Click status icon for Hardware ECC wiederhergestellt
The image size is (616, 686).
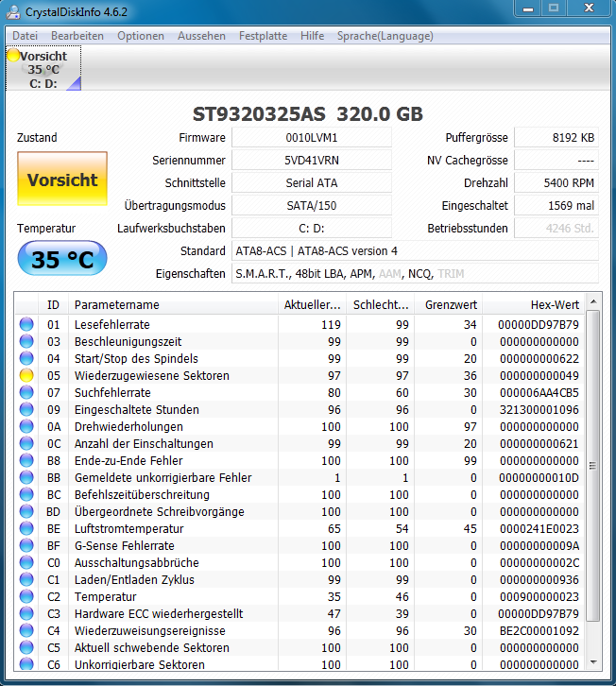[26, 614]
